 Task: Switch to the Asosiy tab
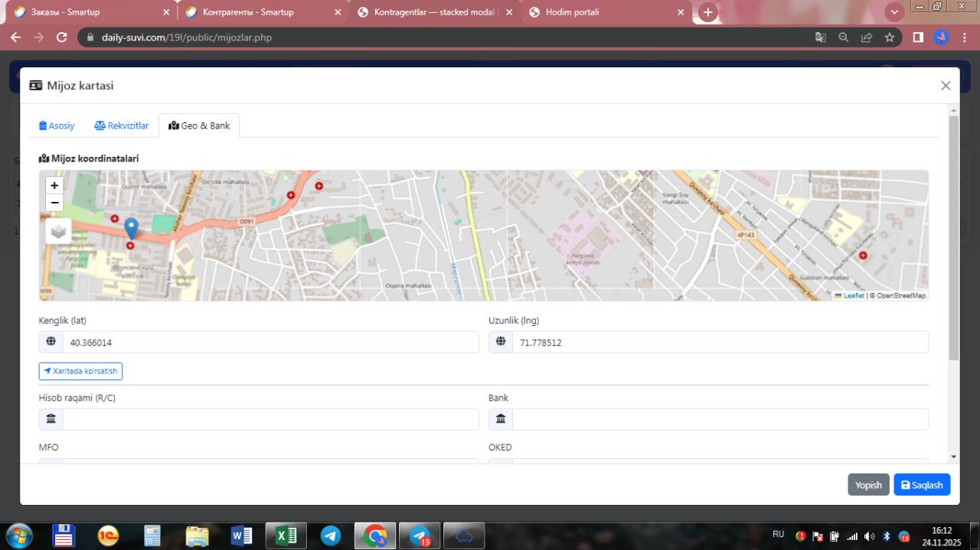tap(57, 125)
